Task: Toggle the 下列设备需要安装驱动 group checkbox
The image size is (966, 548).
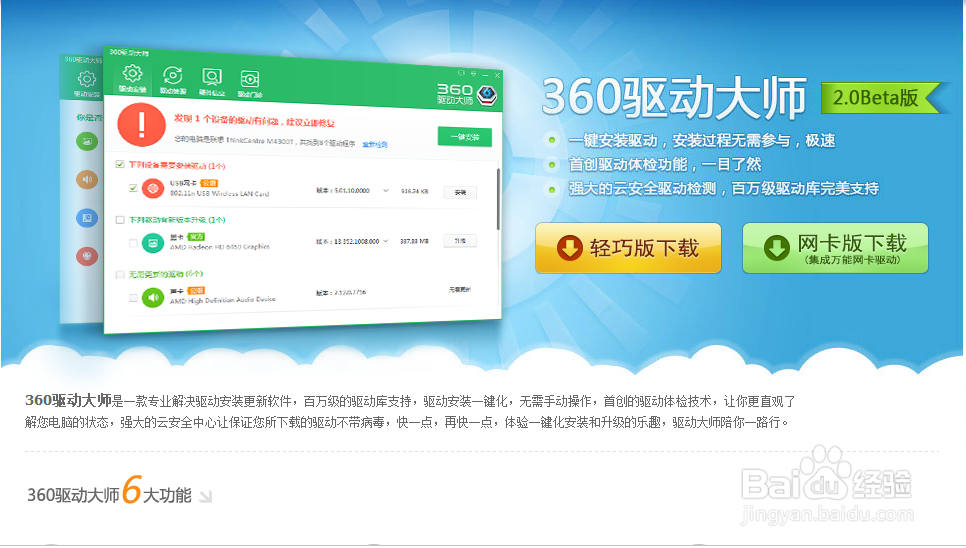Action: click(120, 164)
